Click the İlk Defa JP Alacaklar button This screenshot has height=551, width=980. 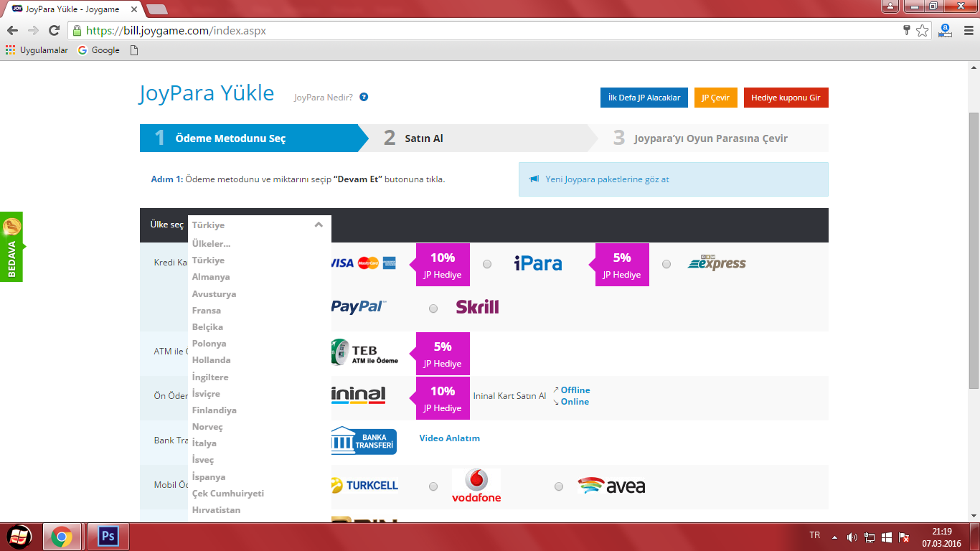coord(644,98)
